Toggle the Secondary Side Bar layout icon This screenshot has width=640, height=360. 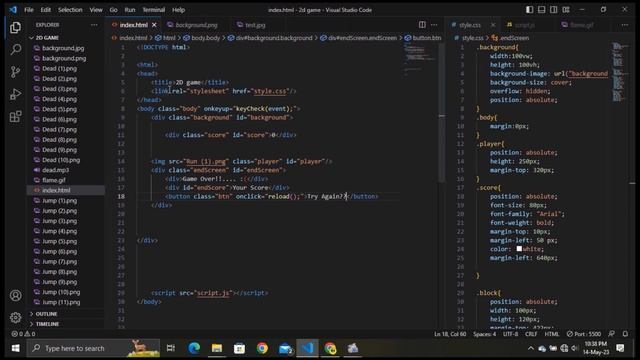click(553, 9)
